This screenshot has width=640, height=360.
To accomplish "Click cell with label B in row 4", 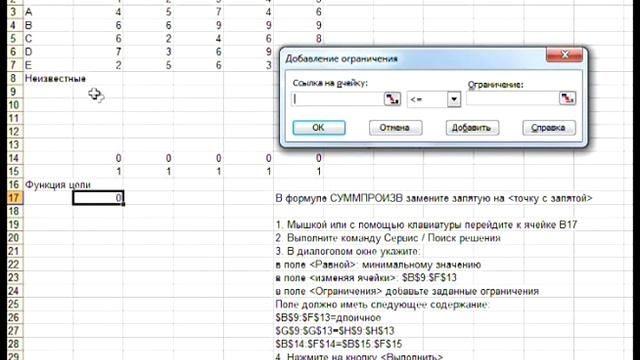I will (x=29, y=25).
